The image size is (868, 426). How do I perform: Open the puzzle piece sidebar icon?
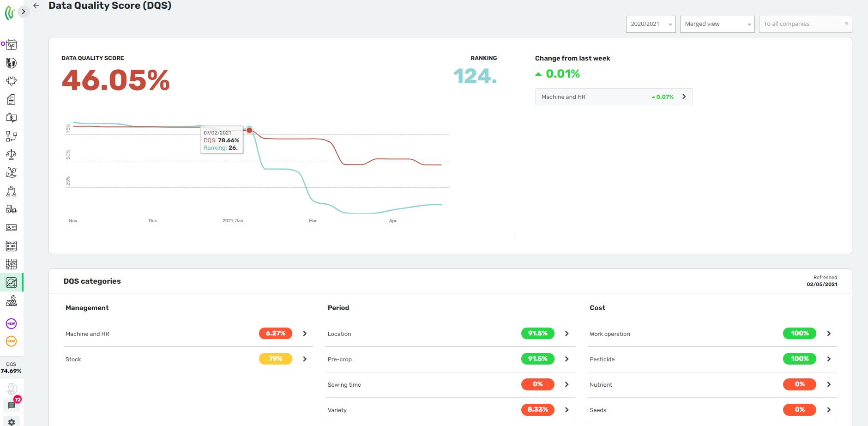(11, 81)
